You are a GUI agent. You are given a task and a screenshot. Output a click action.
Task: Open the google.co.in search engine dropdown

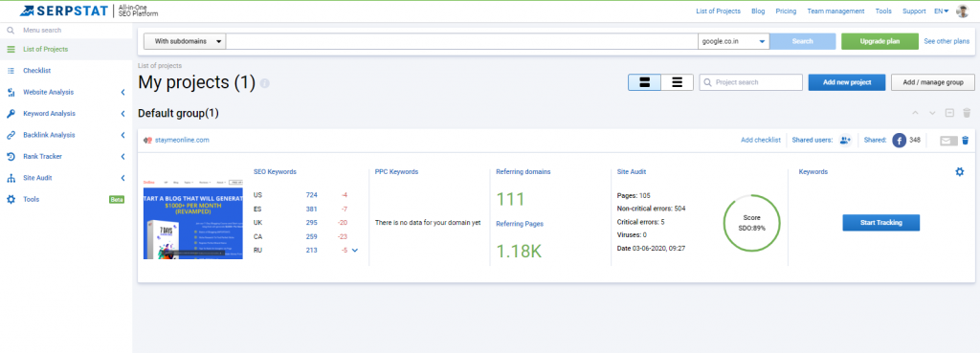(734, 41)
